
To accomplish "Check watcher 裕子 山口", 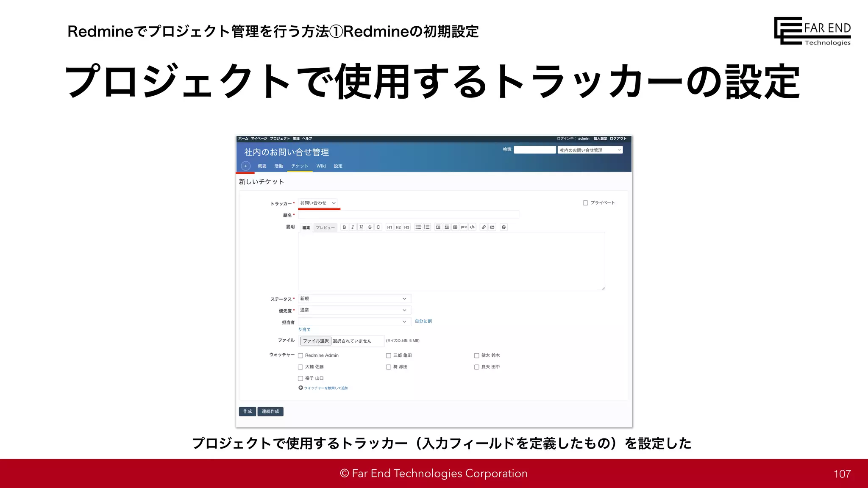I will click(300, 378).
